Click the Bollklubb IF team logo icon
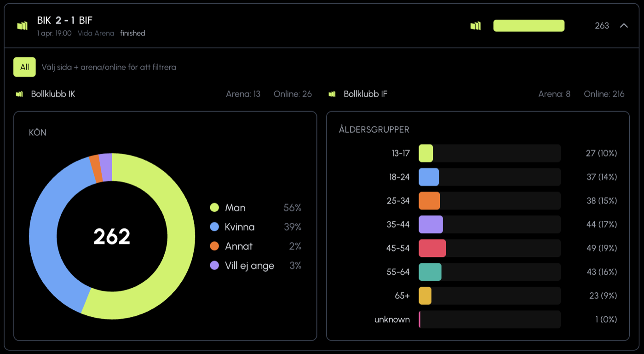Viewport: 644px width, 354px height. (332, 94)
